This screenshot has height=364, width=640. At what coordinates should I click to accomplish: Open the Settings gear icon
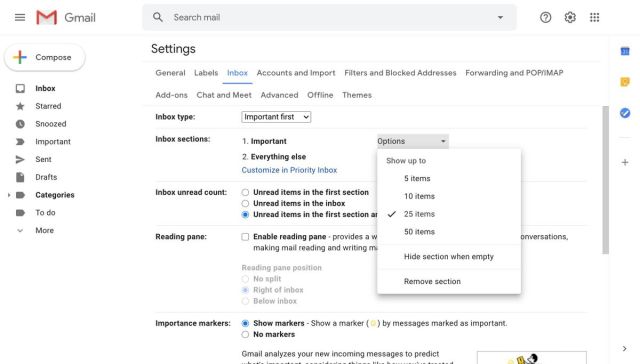[x=570, y=17]
